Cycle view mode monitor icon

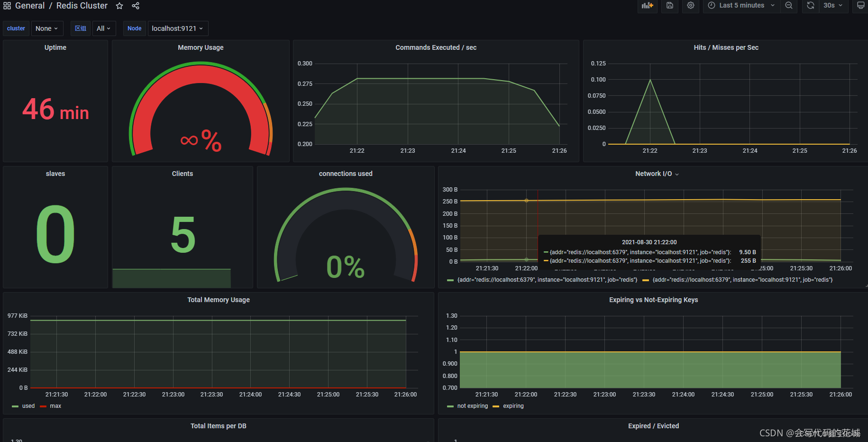(860, 6)
